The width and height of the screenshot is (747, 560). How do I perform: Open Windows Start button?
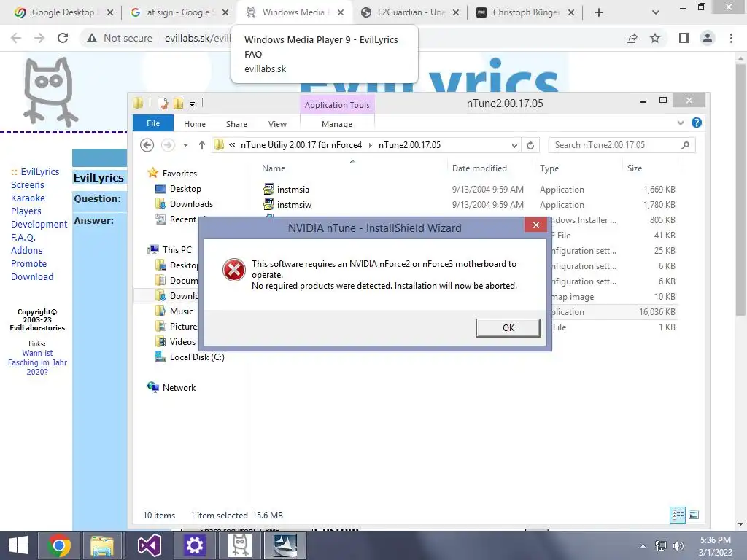click(x=18, y=545)
